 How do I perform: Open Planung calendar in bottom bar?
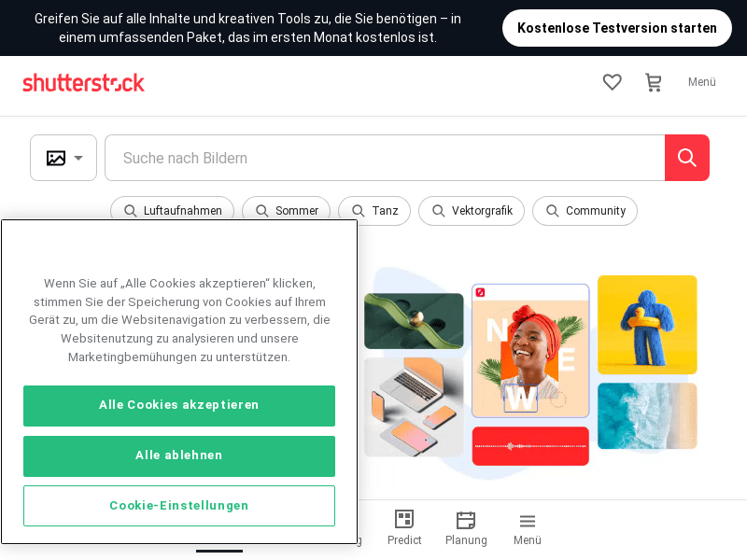(x=466, y=527)
